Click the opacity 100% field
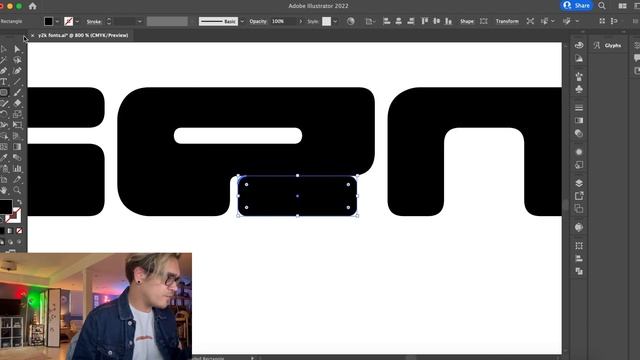The image size is (640, 360). [x=283, y=21]
